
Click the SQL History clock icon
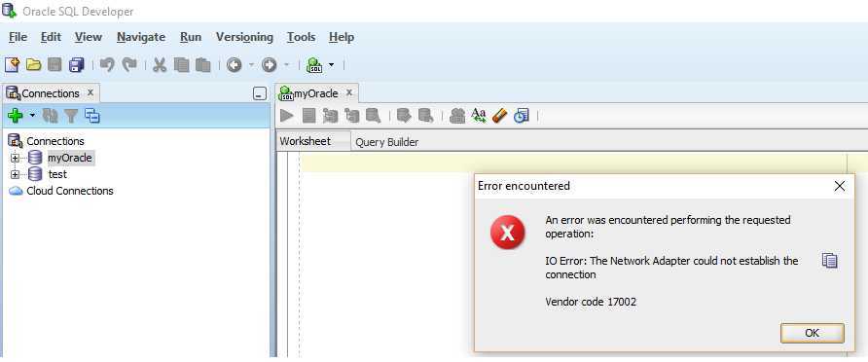(x=521, y=115)
